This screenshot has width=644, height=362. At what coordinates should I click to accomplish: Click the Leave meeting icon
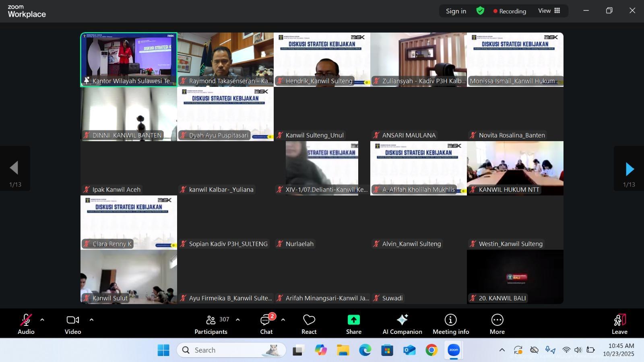[619, 321]
